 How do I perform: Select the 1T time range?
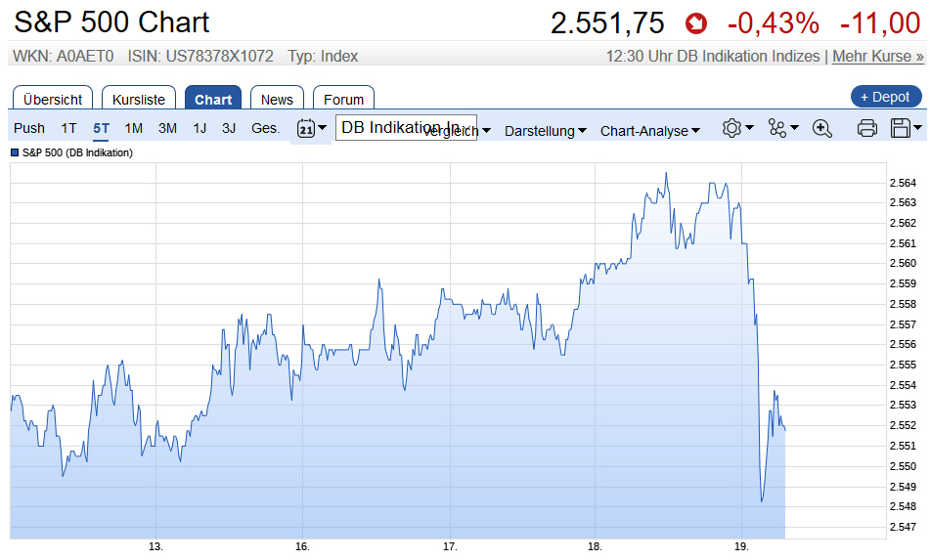68,128
